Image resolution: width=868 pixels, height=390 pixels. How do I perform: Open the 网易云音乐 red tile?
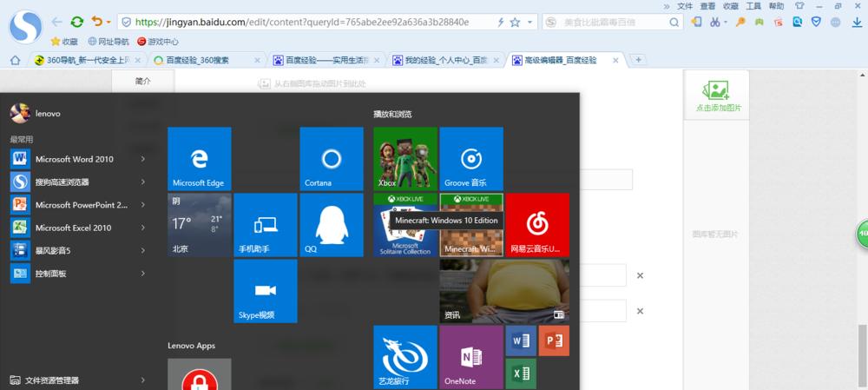537,225
